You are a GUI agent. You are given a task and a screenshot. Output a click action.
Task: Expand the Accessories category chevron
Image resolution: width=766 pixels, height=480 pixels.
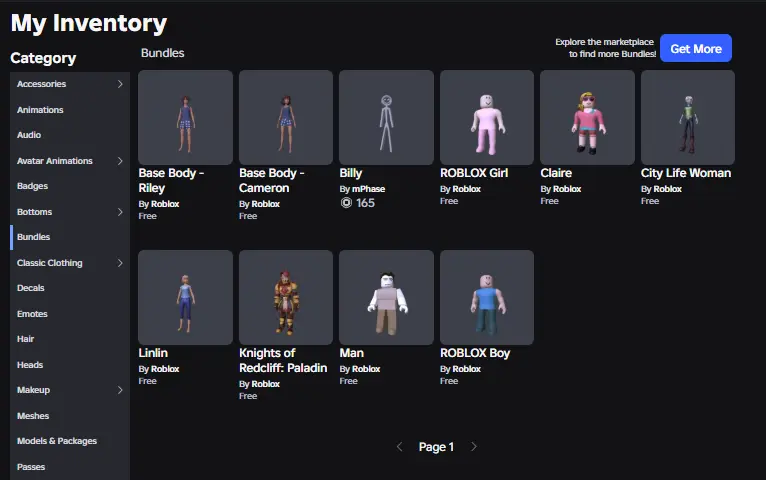coord(120,84)
